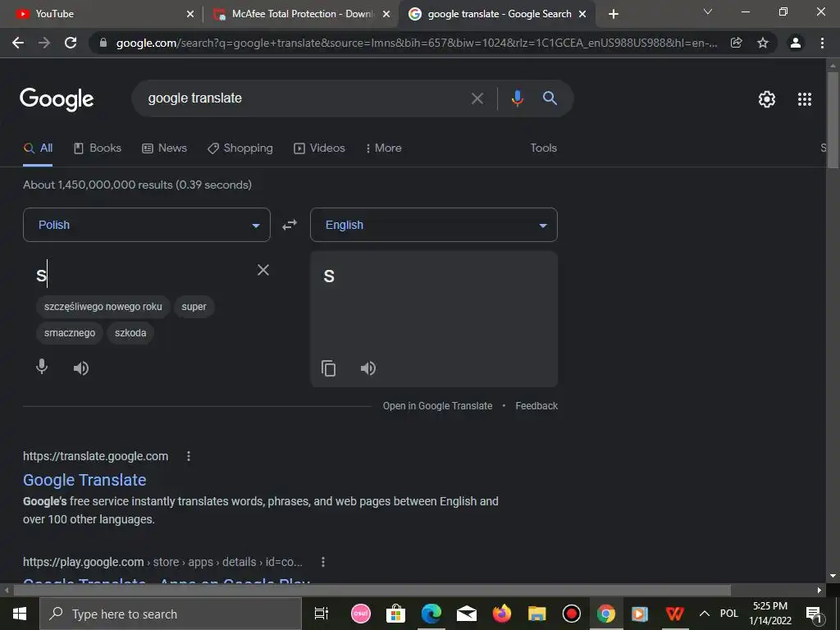Open Firefox from taskbar
Viewport: 840px width, 630px height.
[501, 614]
